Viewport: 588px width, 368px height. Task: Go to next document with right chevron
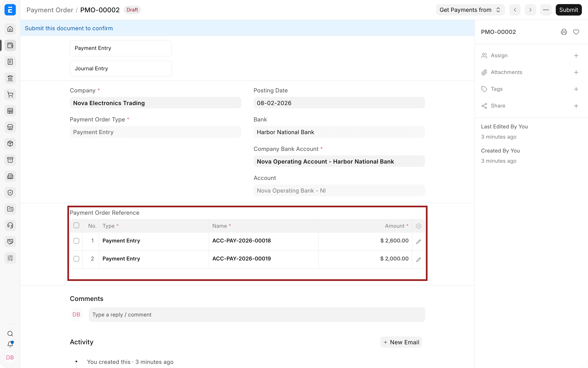tap(530, 10)
